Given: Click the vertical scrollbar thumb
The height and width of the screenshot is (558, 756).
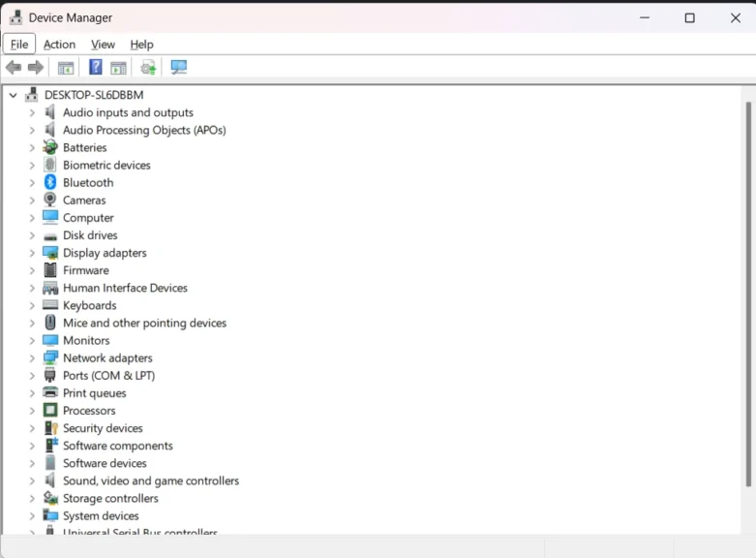Looking at the screenshot, I should [x=748, y=294].
